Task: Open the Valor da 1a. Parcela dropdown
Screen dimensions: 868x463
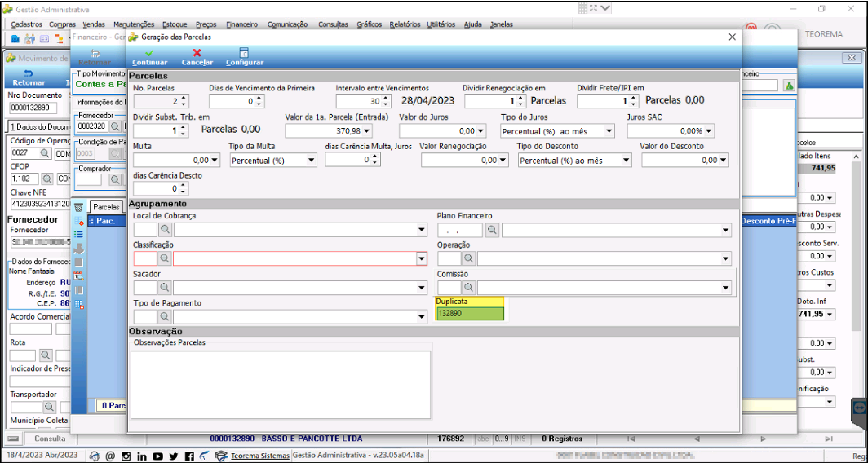Action: pos(366,132)
